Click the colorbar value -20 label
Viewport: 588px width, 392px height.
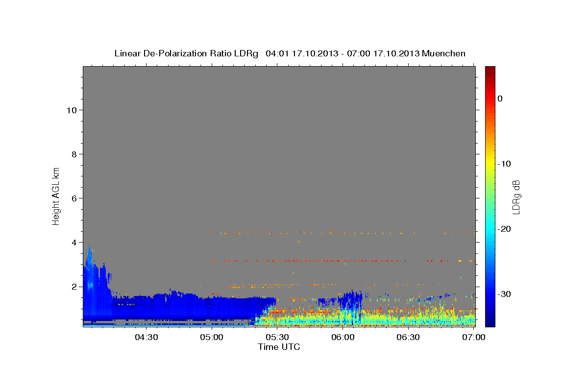coord(505,229)
